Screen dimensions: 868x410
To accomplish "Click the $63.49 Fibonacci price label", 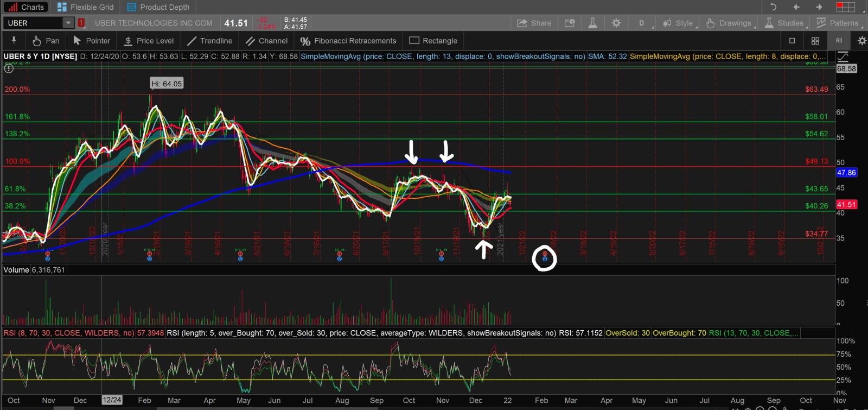I will click(x=816, y=89).
